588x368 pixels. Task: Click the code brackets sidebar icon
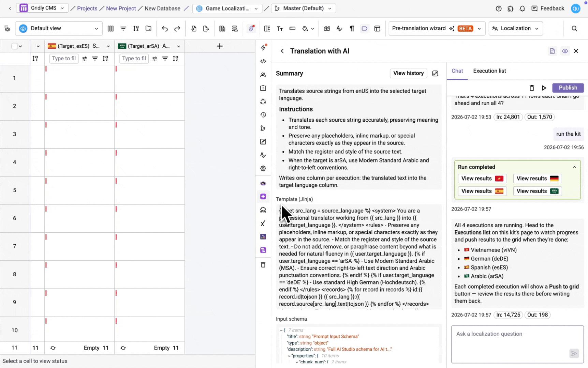[263, 61]
